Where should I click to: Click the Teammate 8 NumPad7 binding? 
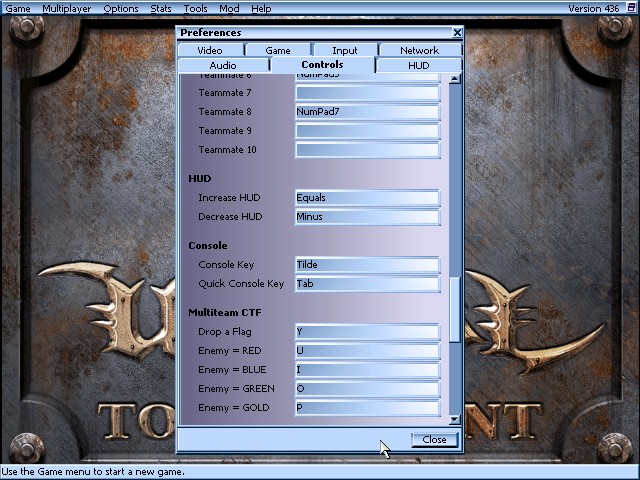(x=367, y=112)
